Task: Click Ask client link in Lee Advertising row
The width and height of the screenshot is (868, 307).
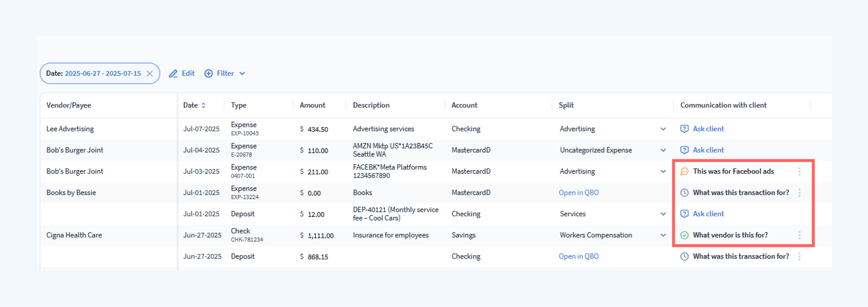Action: [x=708, y=129]
